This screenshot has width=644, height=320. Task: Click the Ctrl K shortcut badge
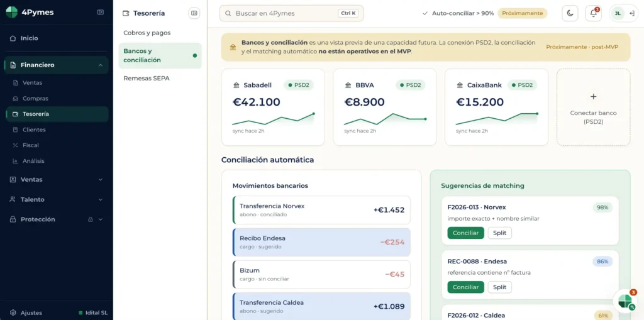point(348,13)
